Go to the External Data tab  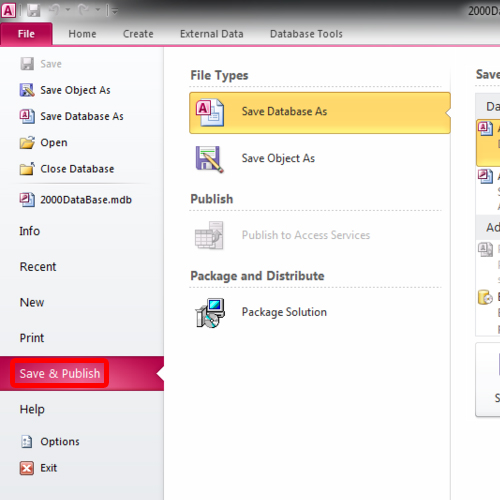[x=212, y=34]
